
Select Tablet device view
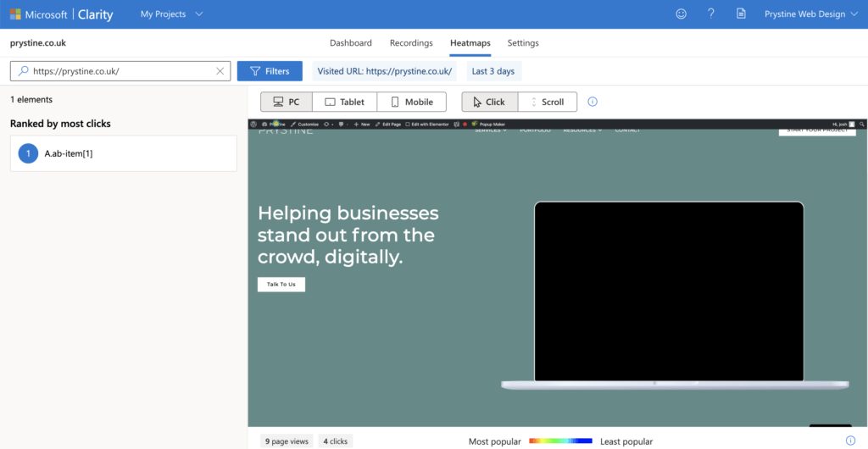pos(344,102)
